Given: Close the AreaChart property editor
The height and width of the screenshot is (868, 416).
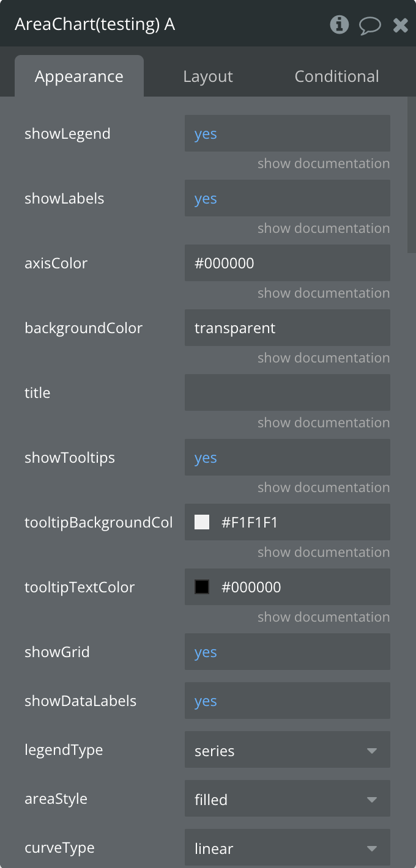Looking at the screenshot, I should coord(400,25).
